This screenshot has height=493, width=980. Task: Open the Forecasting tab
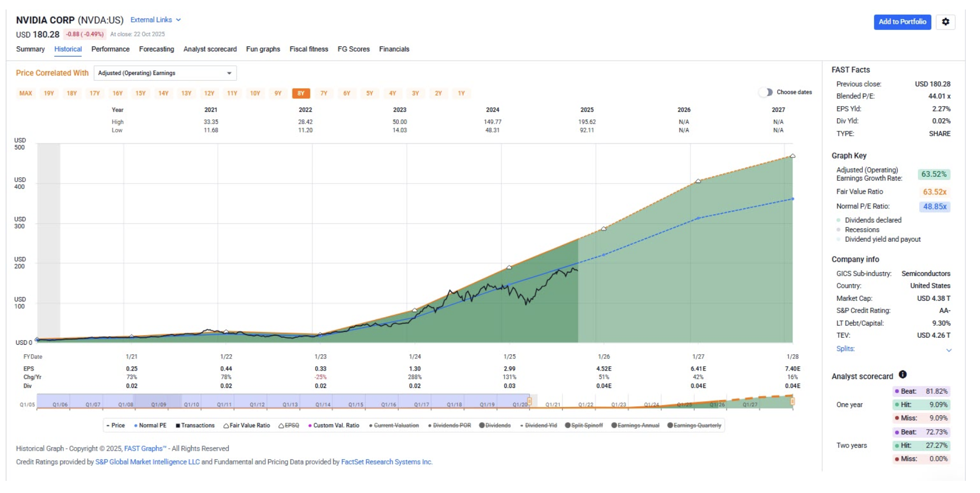point(156,49)
